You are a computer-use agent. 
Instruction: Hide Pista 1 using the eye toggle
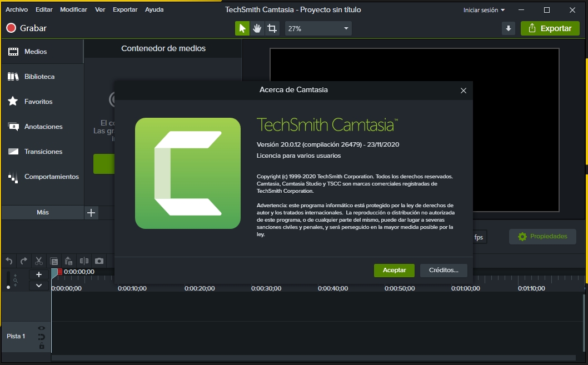41,328
